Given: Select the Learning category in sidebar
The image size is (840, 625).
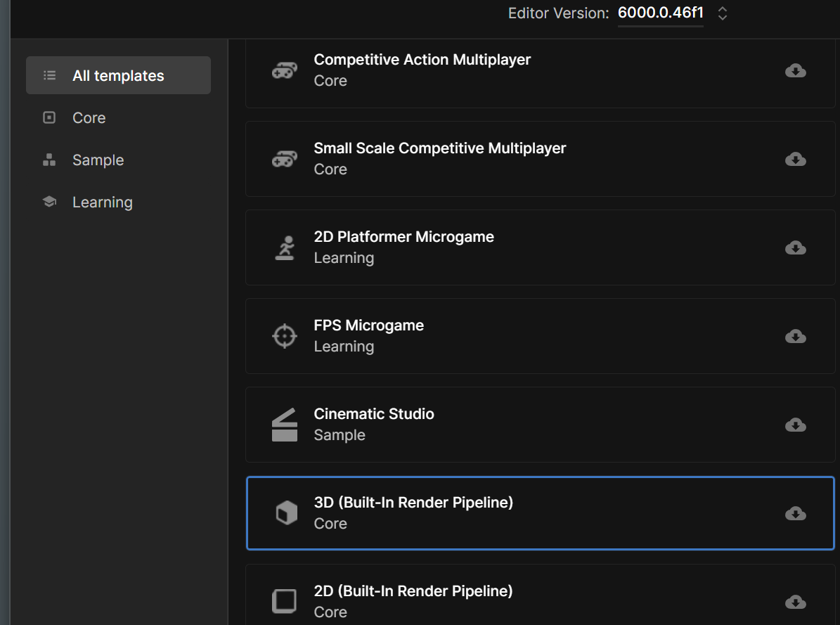Looking at the screenshot, I should pos(118,202).
